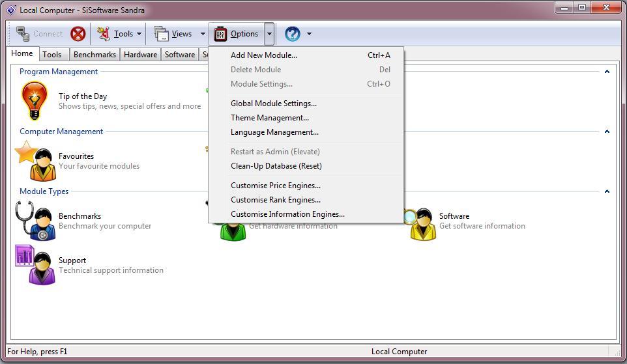This screenshot has width=627, height=364.
Task: Open the Support module icon
Action: pos(35,264)
